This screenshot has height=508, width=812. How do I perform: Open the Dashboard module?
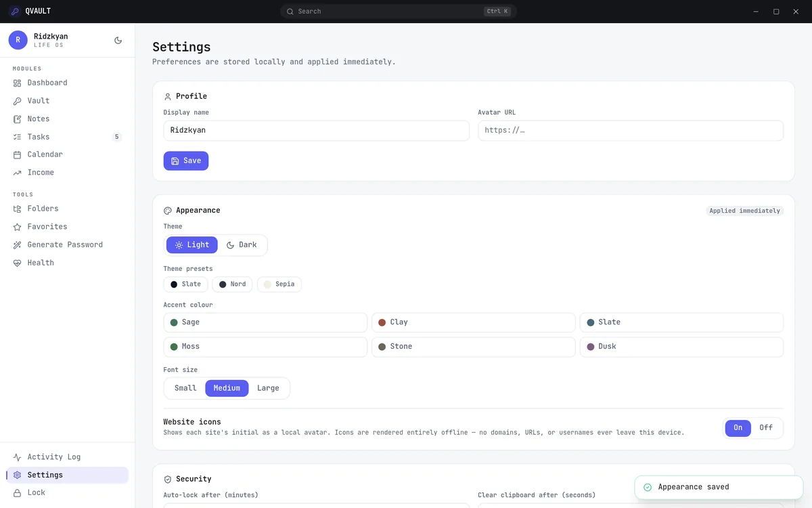click(x=68, y=83)
